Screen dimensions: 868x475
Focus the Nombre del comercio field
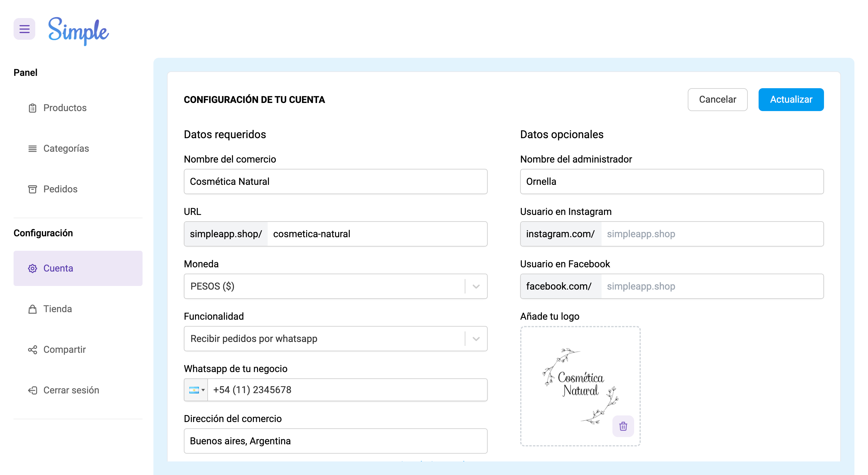tap(335, 182)
